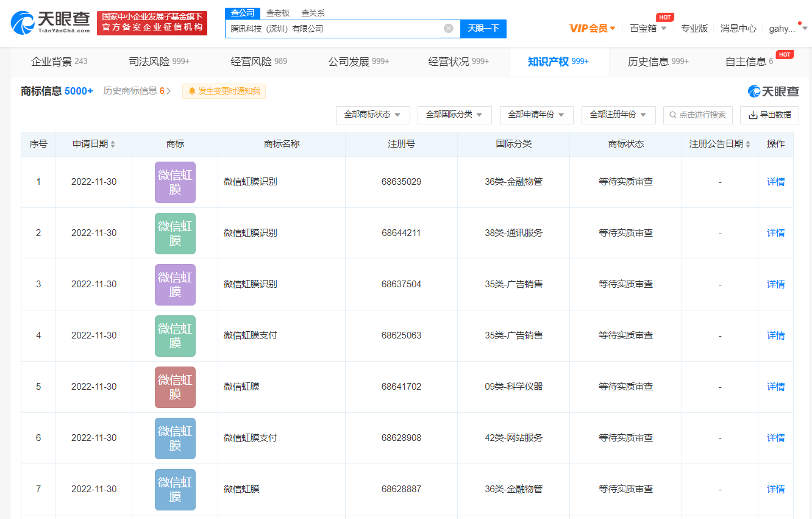
Task: Open the all international classification dropdown
Action: (454, 115)
